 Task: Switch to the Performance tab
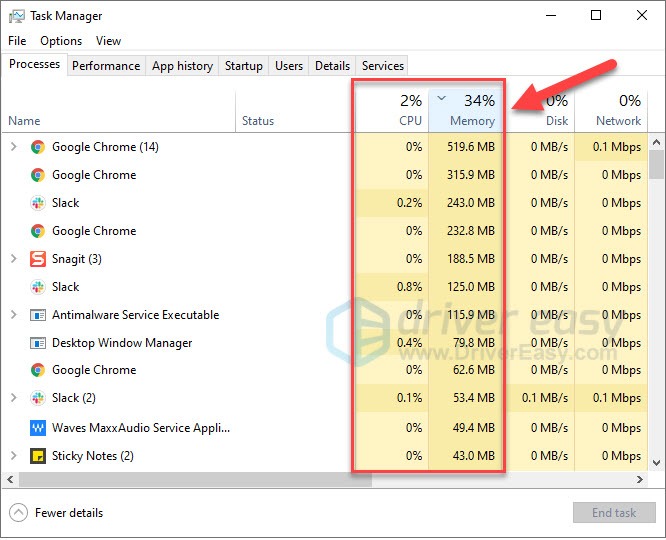[106, 66]
